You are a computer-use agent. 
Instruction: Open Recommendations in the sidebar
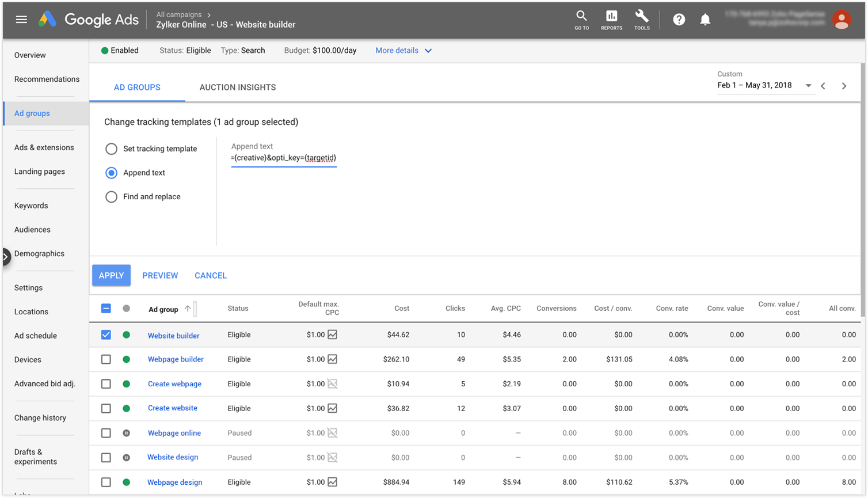pos(47,79)
